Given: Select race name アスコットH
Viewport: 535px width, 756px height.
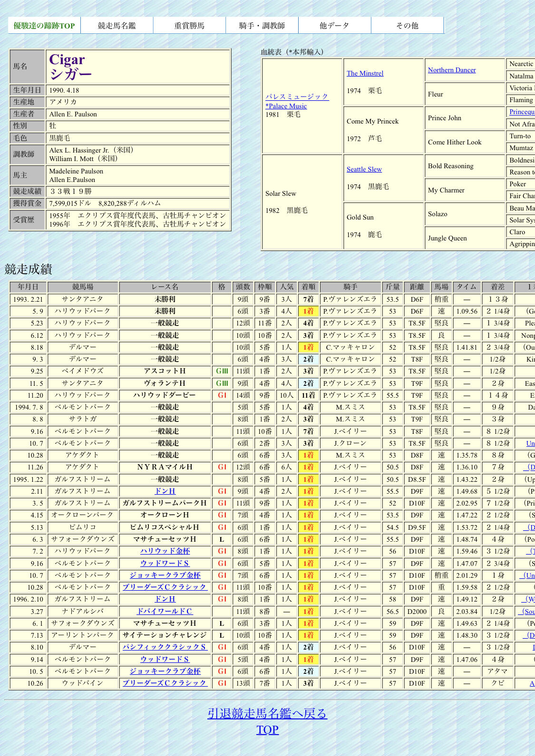Looking at the screenshot, I should coord(165,371).
